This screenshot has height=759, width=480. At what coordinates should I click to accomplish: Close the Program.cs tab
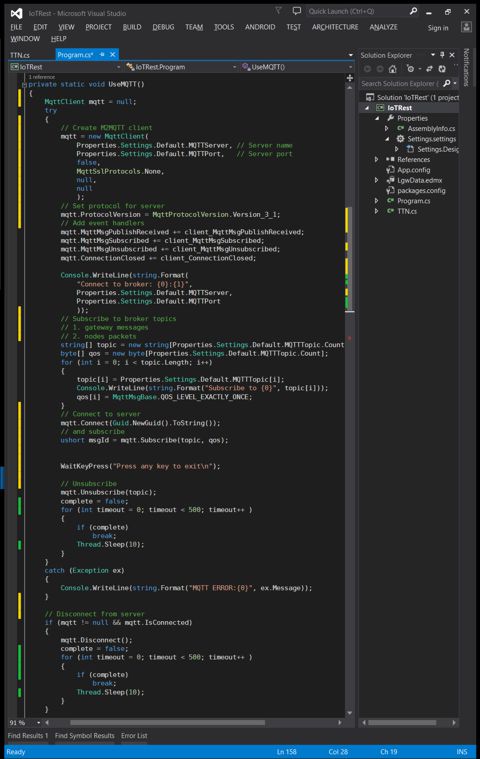click(x=113, y=55)
